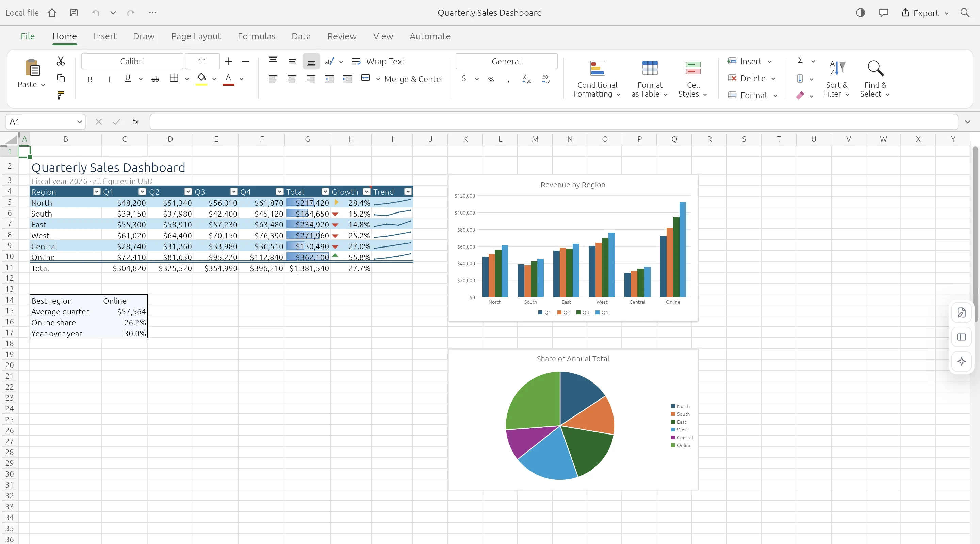Click the Save icon in title bar
This screenshot has width=980, height=544.
point(74,13)
